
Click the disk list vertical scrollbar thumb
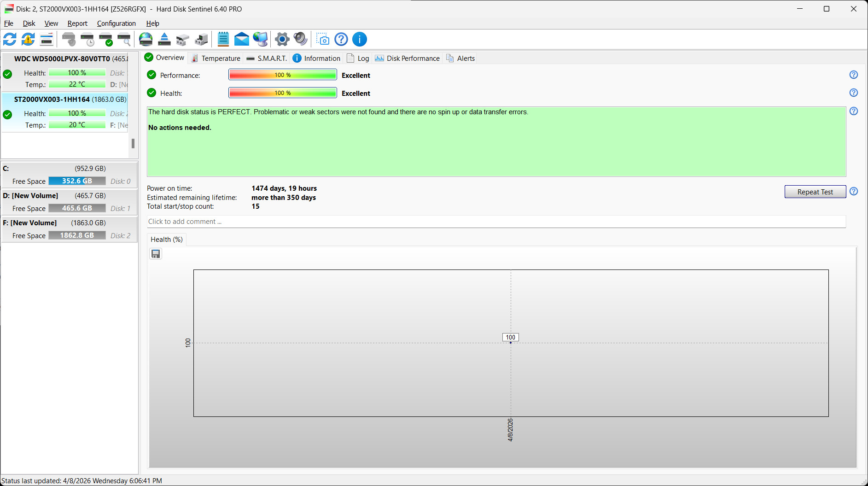[x=133, y=144]
